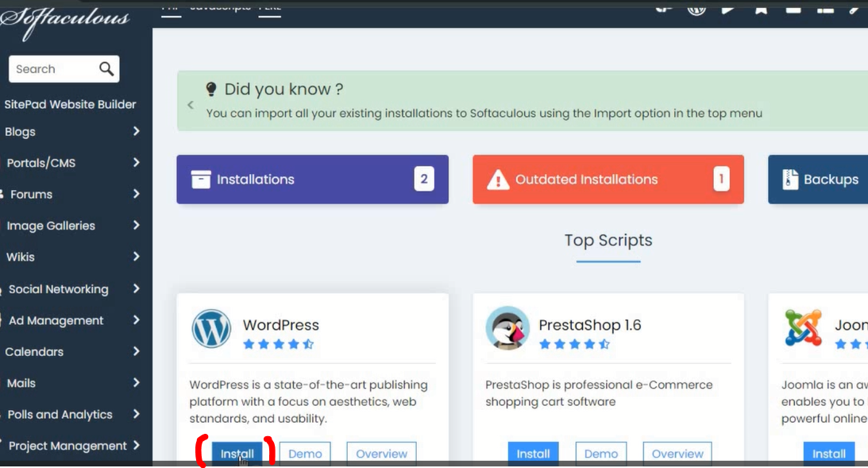Click the Installations archive box icon
Screen dimensions: 868x468
(x=201, y=179)
